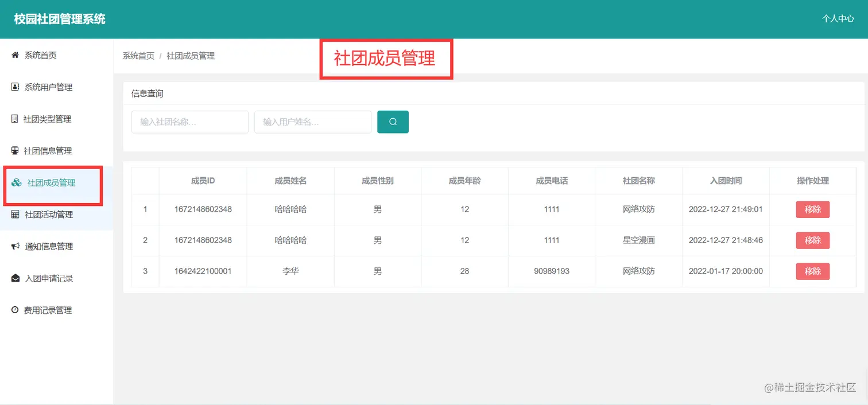Click the cubes icon beside 社团成员管理
The image size is (868, 405).
17,183
